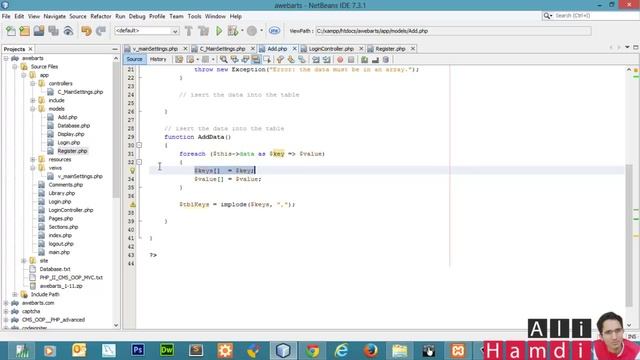Click the New Project toolbar icon
This screenshot has width=640, height=360.
point(24,31)
